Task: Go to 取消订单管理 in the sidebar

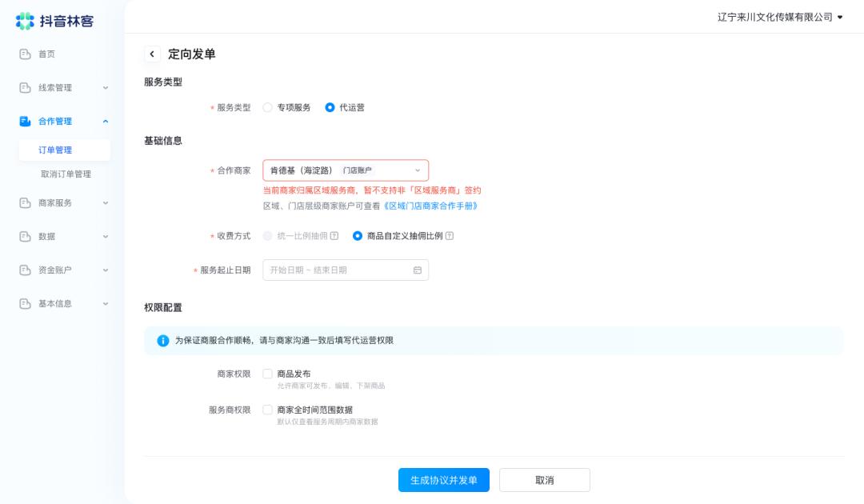Action: [66, 174]
